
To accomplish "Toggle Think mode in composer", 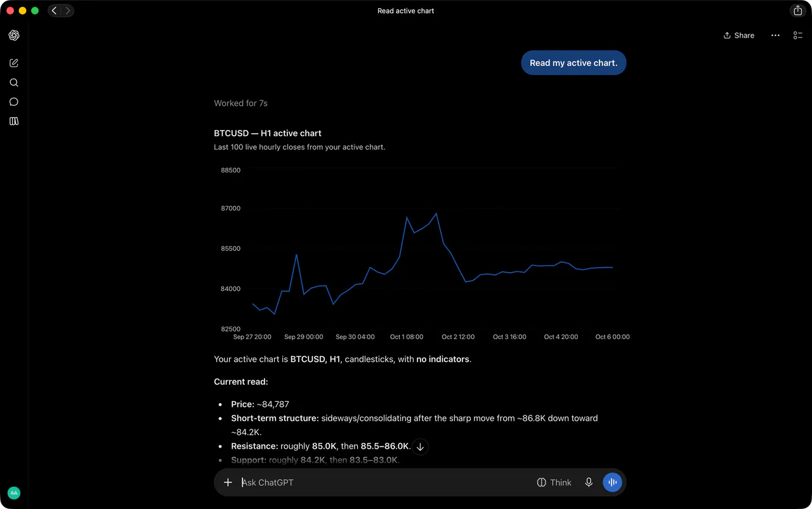I will pyautogui.click(x=554, y=482).
